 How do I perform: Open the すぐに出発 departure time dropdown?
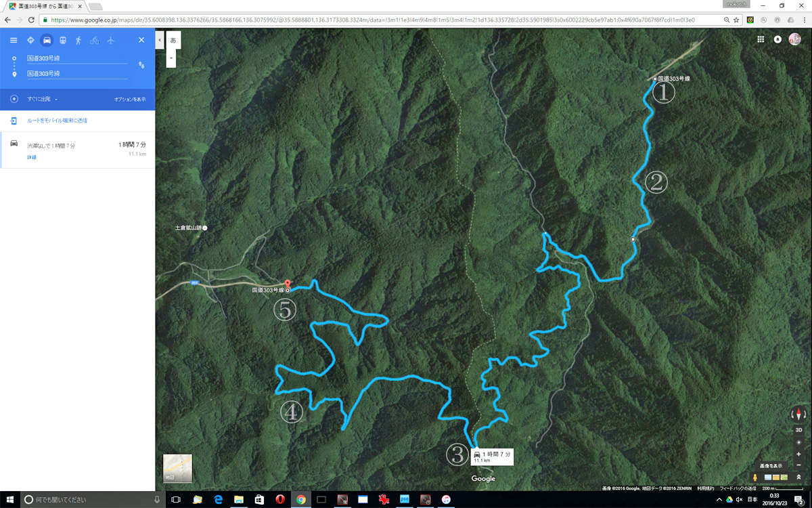coord(43,100)
